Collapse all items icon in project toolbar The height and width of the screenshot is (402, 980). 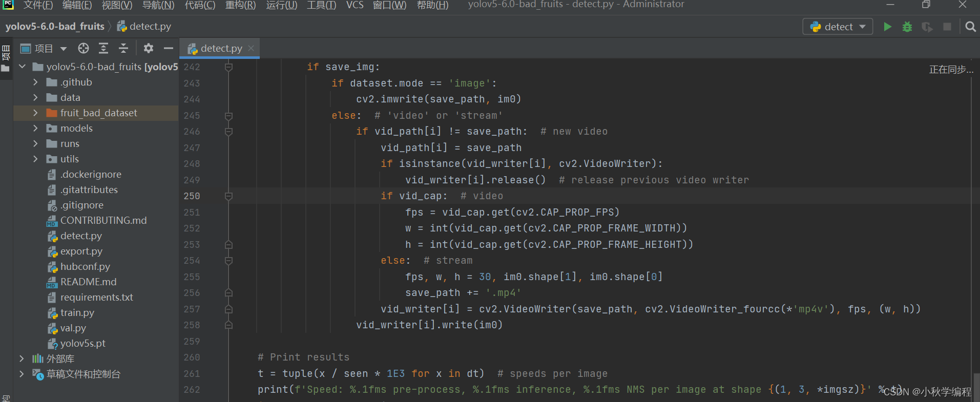[123, 48]
